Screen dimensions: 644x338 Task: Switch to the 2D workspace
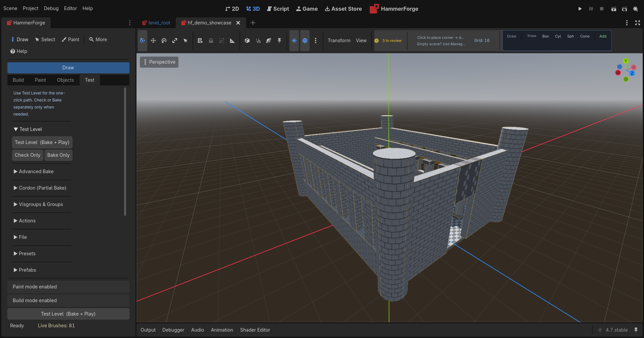(232, 9)
